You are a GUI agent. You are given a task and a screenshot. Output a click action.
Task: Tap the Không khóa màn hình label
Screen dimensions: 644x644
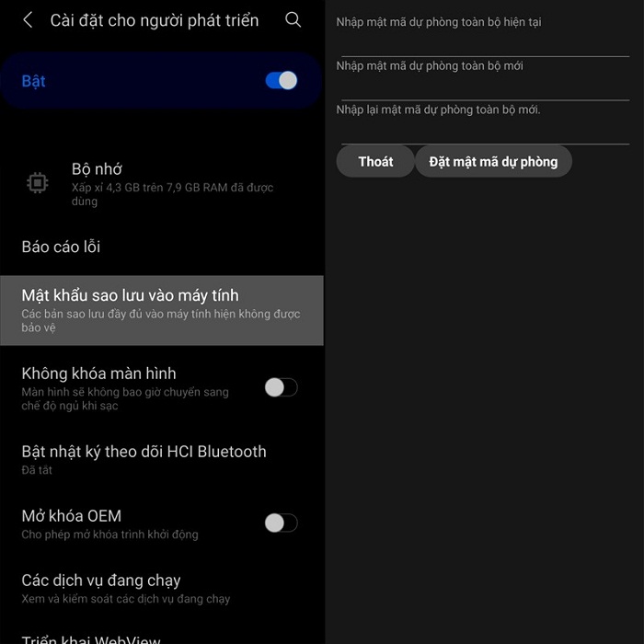click(x=98, y=374)
